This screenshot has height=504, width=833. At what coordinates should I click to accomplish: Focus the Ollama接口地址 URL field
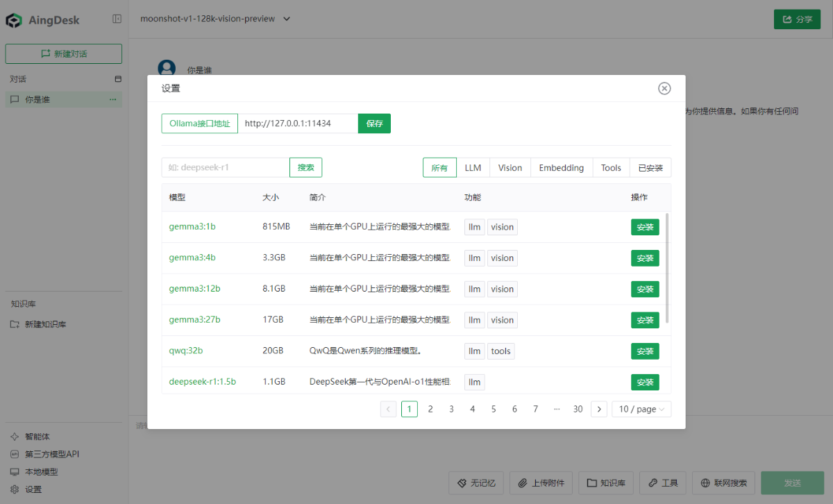click(x=298, y=124)
